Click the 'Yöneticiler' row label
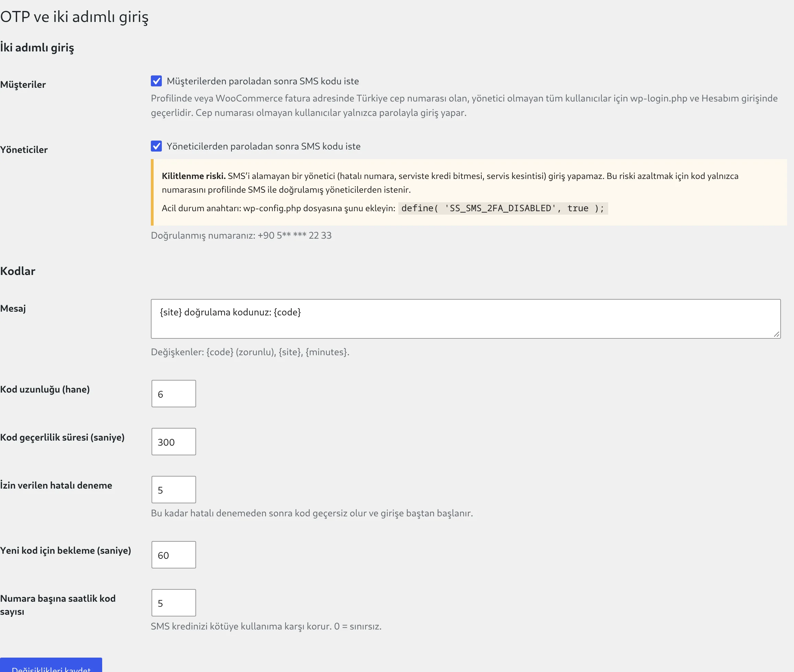Screen dimensions: 794x672 point(24,150)
